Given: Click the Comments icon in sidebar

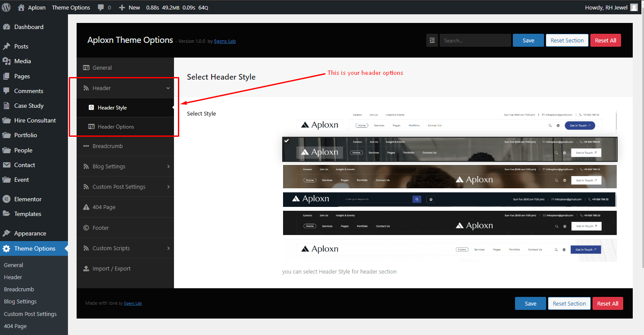Looking at the screenshot, I should coord(6,91).
